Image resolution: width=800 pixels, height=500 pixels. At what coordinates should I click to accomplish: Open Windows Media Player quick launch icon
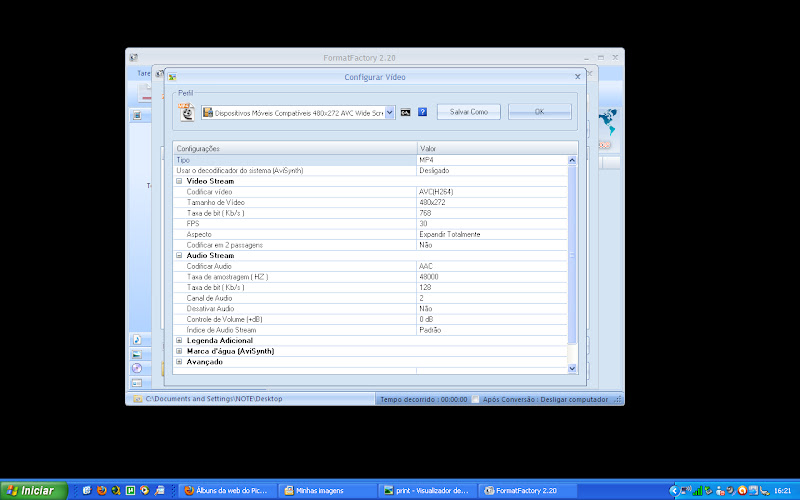(144, 490)
